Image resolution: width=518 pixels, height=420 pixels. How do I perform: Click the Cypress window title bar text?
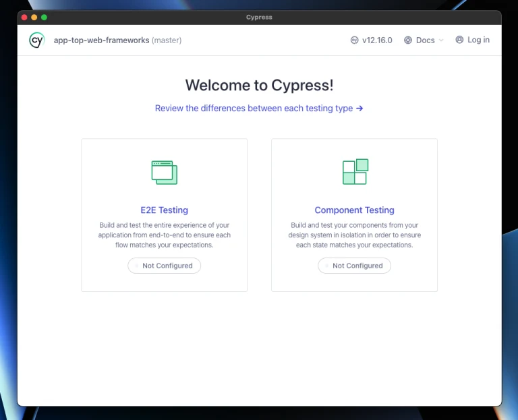point(259,17)
